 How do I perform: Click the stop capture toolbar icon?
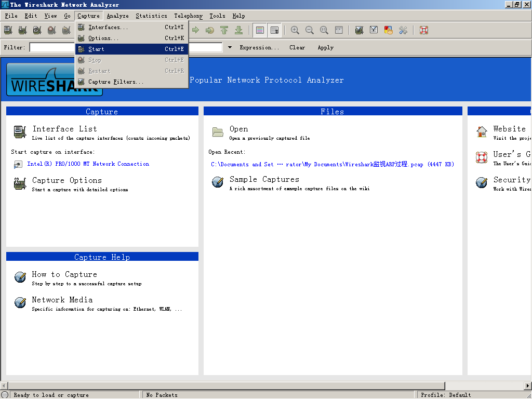(x=52, y=30)
